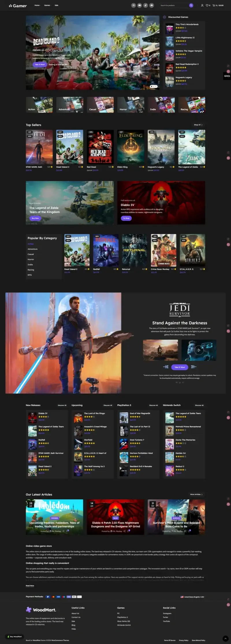Click share icon on Fabledom article
The height and width of the screenshot is (644, 231).
[x=64, y=531]
